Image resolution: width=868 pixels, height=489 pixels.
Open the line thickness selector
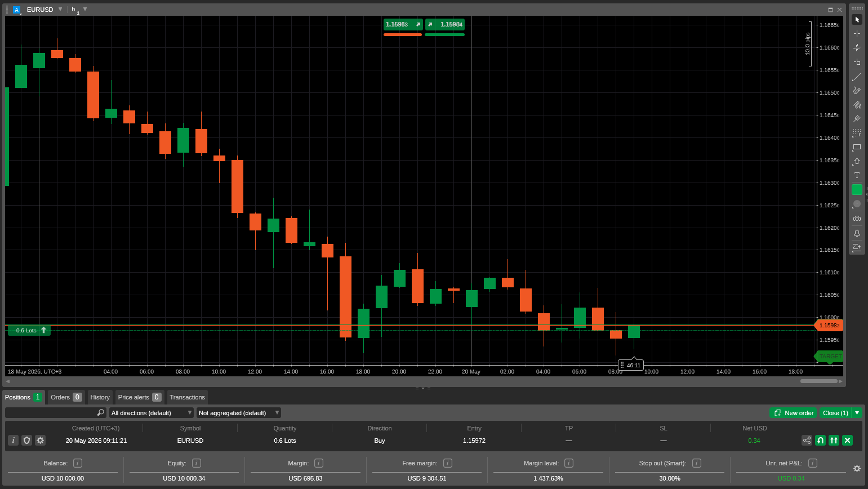(x=857, y=204)
